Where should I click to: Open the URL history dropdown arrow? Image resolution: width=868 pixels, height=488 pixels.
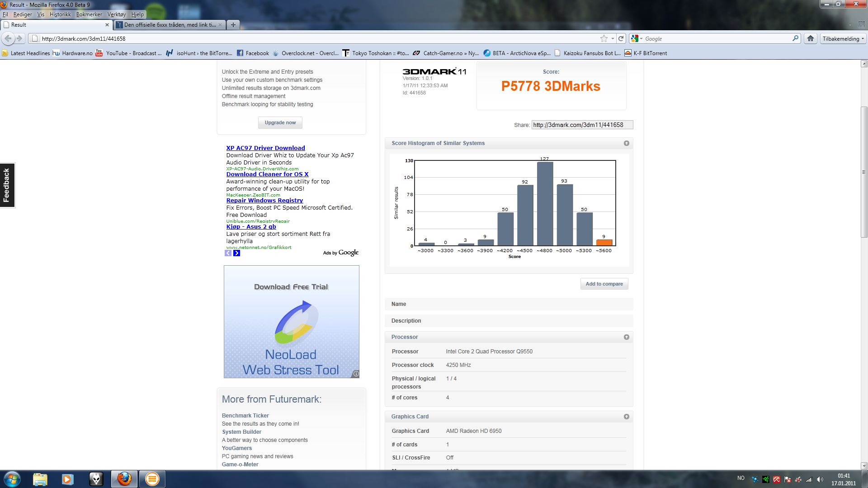tap(613, 38)
